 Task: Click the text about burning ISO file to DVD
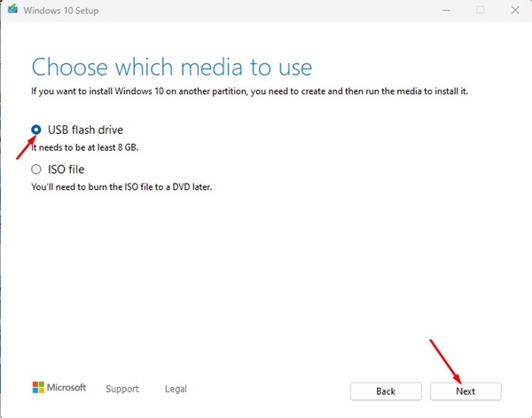(121, 186)
